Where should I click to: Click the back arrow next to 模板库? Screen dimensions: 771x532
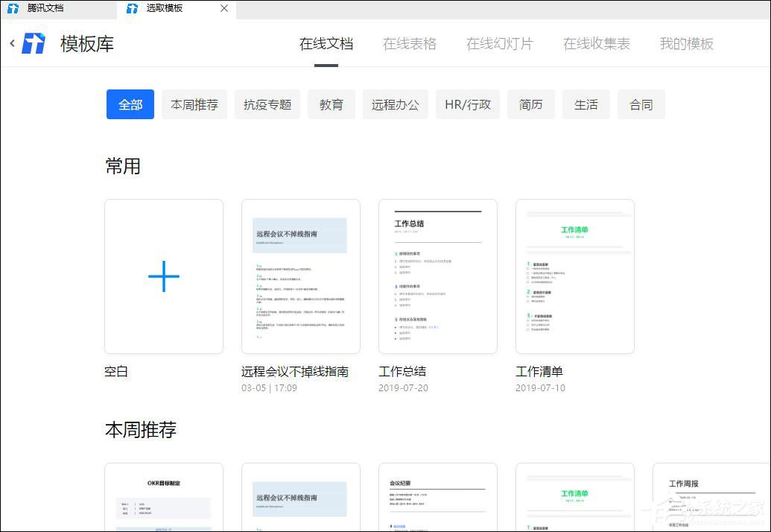[x=11, y=44]
